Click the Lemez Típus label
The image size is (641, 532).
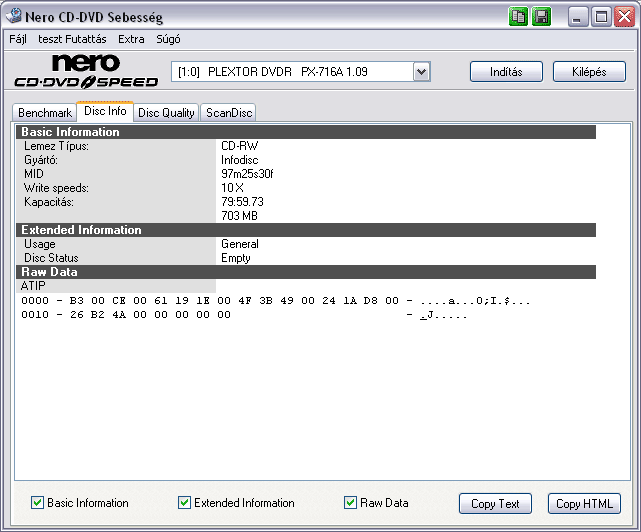56,146
